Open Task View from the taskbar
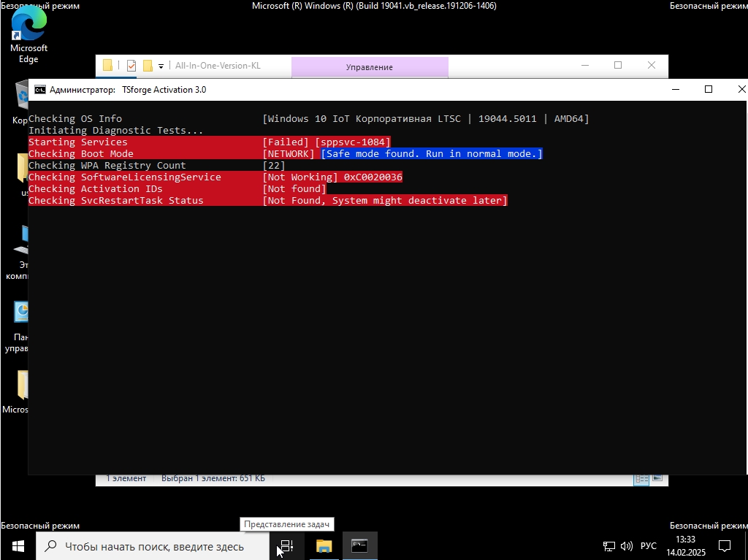This screenshot has width=748, height=560. 286,546
